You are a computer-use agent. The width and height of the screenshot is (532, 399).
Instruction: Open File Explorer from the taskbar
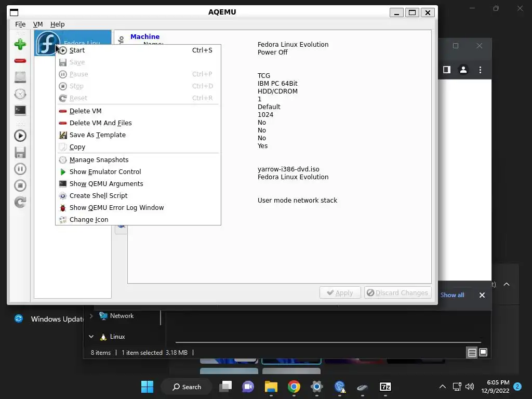[x=271, y=387]
